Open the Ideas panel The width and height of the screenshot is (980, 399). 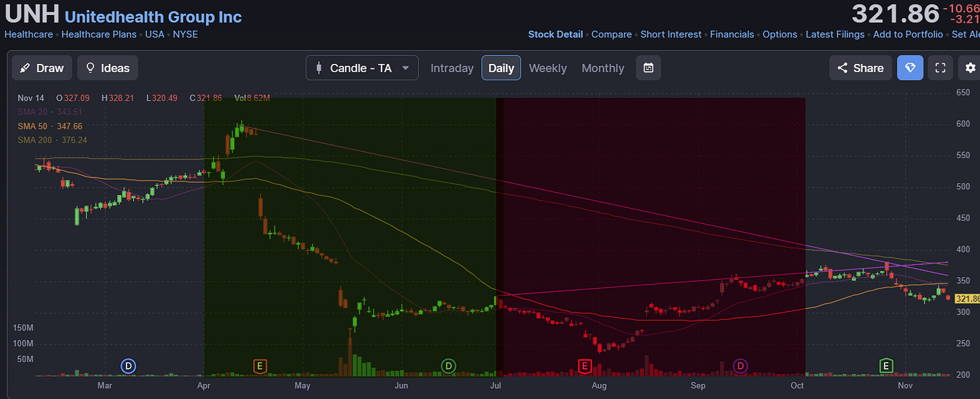[108, 68]
